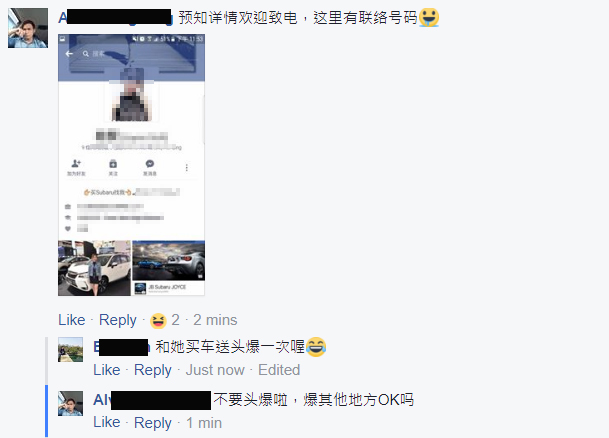
Task: Click the scenery avatar of first reply
Action: (x=70, y=349)
